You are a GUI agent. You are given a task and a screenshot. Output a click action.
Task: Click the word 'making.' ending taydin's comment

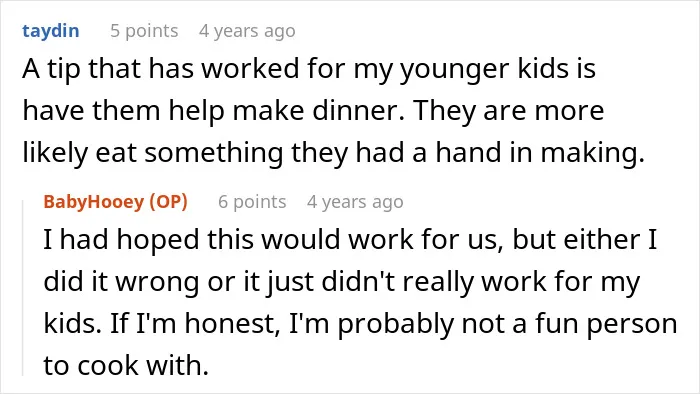coord(593,153)
